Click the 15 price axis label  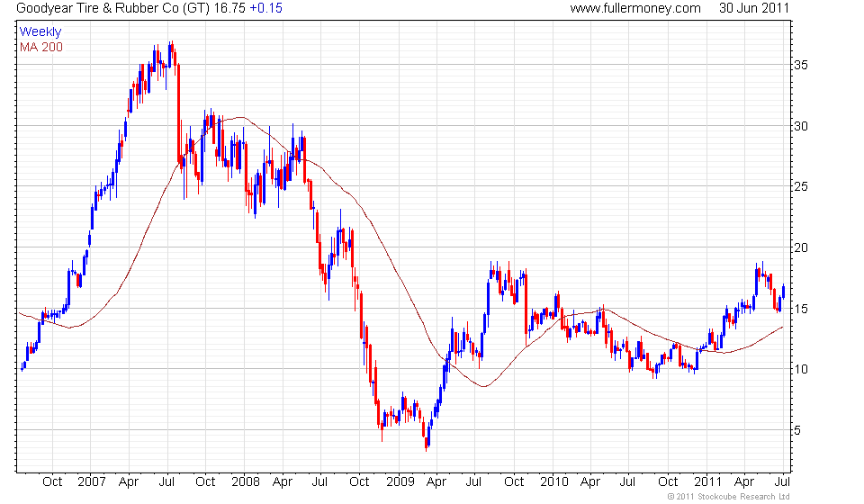click(801, 309)
